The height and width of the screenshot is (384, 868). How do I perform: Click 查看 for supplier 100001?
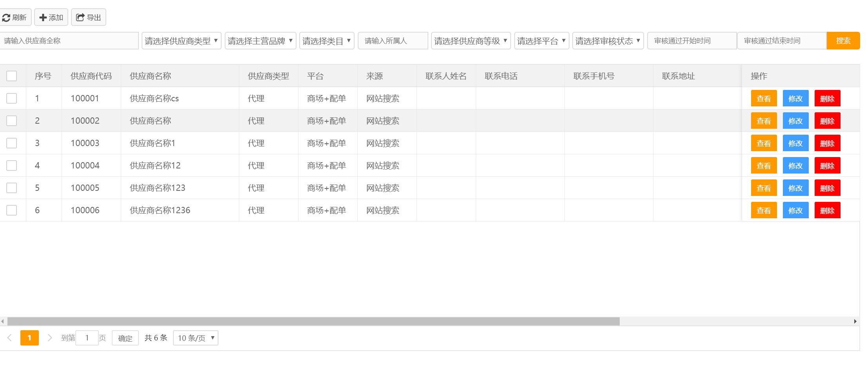pos(764,98)
